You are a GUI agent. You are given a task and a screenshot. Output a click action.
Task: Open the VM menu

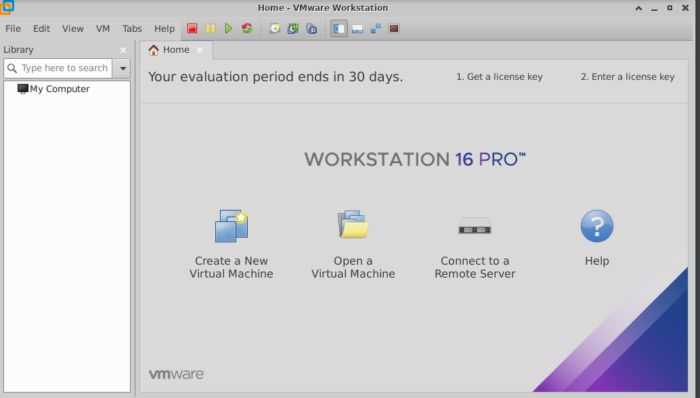click(103, 29)
